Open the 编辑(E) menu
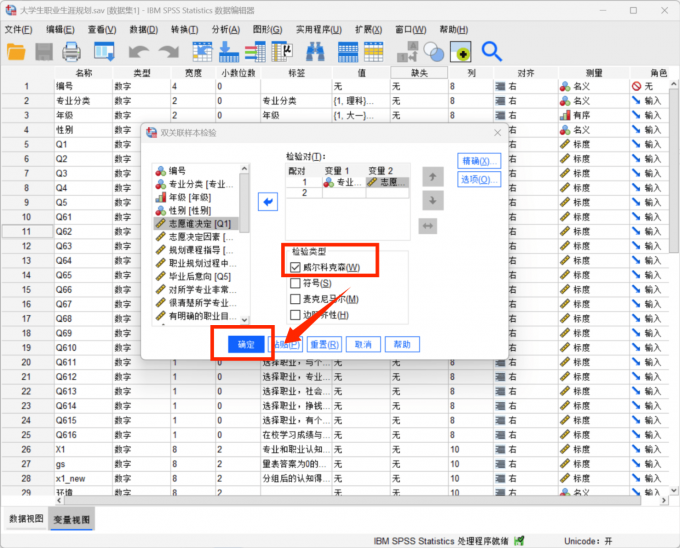Screen dimensions: 680x548 60,29
